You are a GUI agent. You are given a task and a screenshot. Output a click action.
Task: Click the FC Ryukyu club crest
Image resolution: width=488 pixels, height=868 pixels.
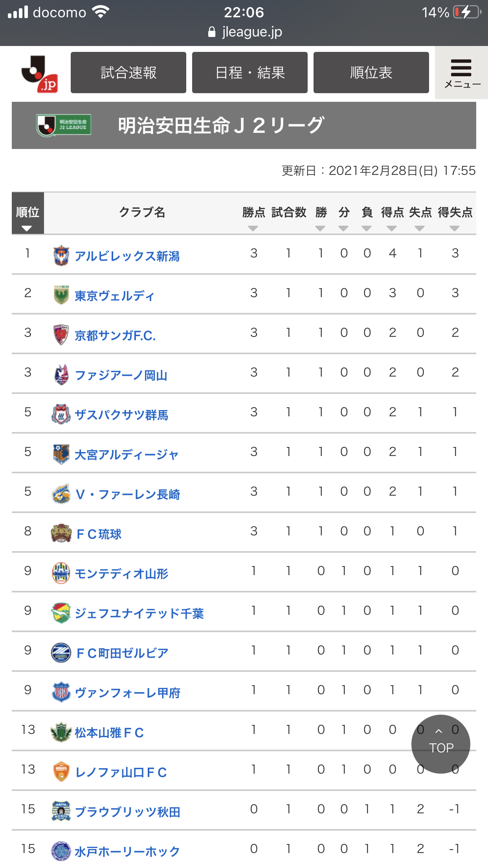(61, 533)
